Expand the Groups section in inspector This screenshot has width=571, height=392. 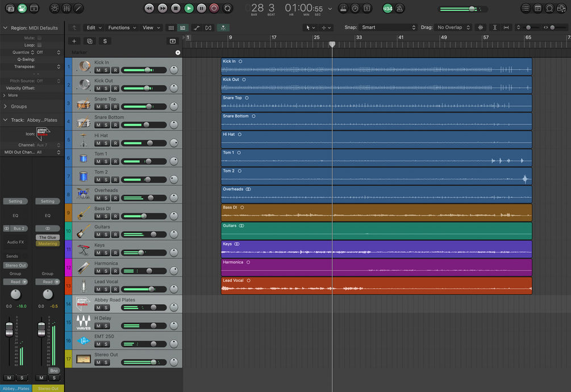click(6, 106)
